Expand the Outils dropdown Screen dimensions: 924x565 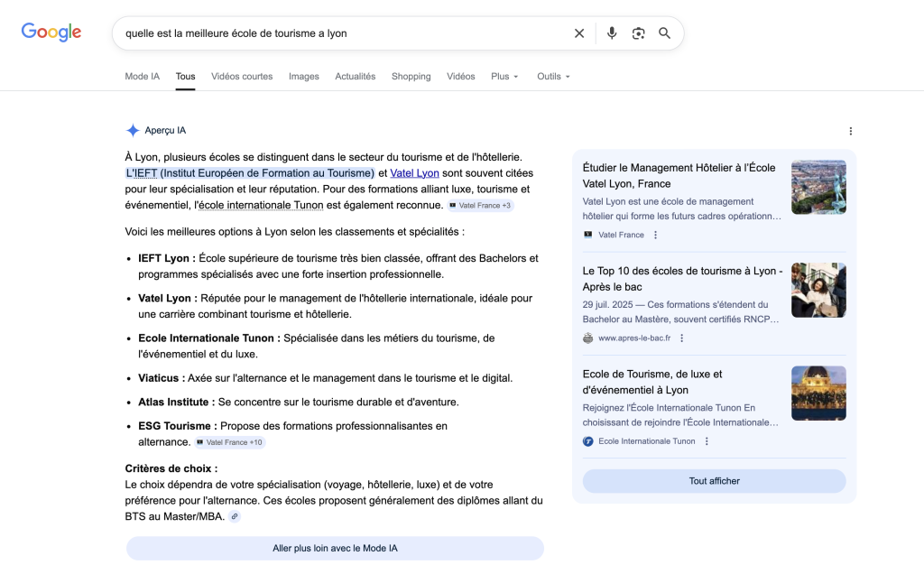[x=553, y=77]
